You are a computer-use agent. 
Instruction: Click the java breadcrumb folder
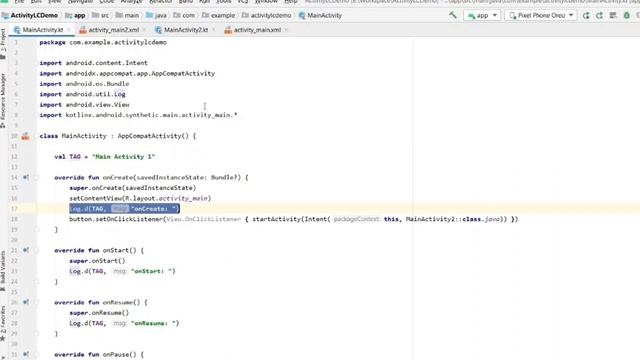click(x=156, y=16)
